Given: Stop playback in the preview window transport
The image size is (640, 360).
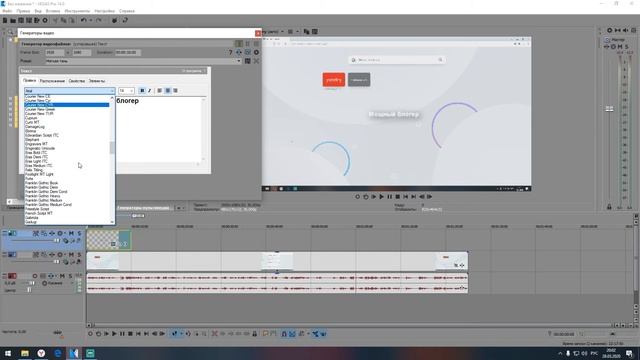Looking at the screenshot, I should point(398,197).
